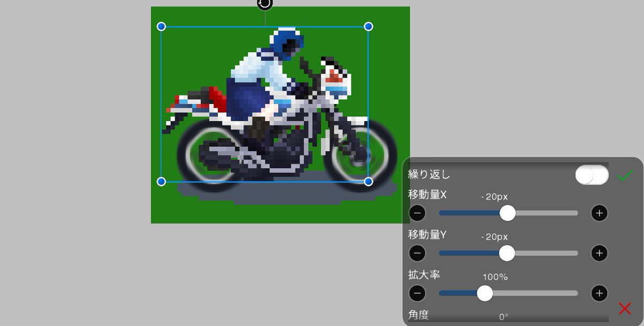Decrease 移動量X with minus button
Screen dimensions: 644x326
(417, 213)
